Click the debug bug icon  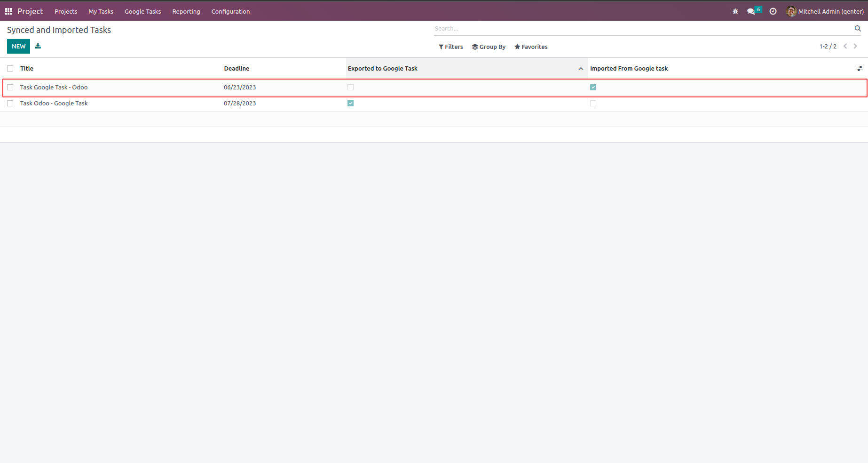click(735, 11)
